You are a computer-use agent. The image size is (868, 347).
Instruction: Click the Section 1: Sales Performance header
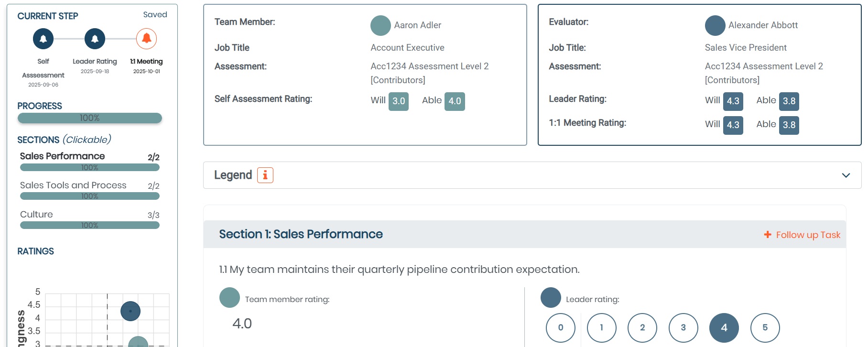[x=301, y=234]
